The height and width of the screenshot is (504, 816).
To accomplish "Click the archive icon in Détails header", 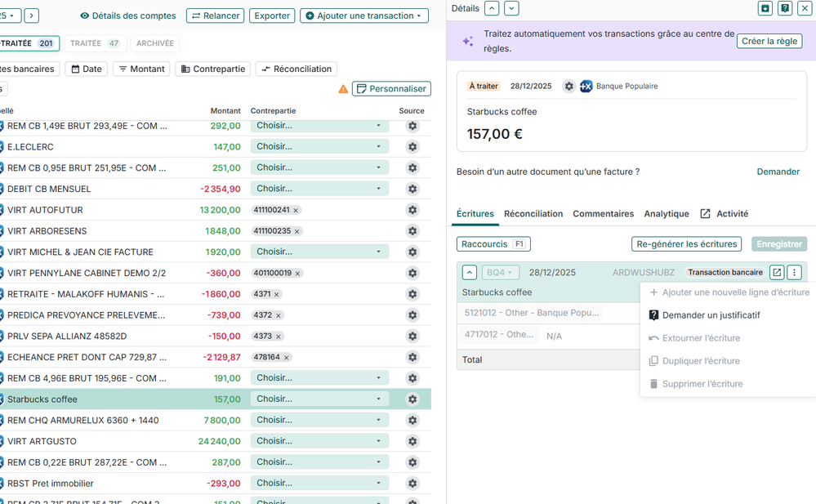I will point(765,8).
